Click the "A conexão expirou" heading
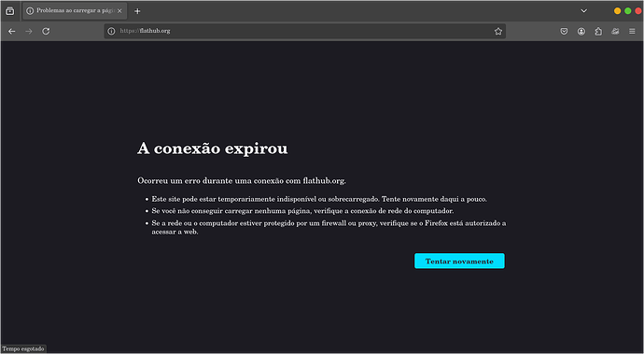The image size is (644, 354). [x=213, y=149]
